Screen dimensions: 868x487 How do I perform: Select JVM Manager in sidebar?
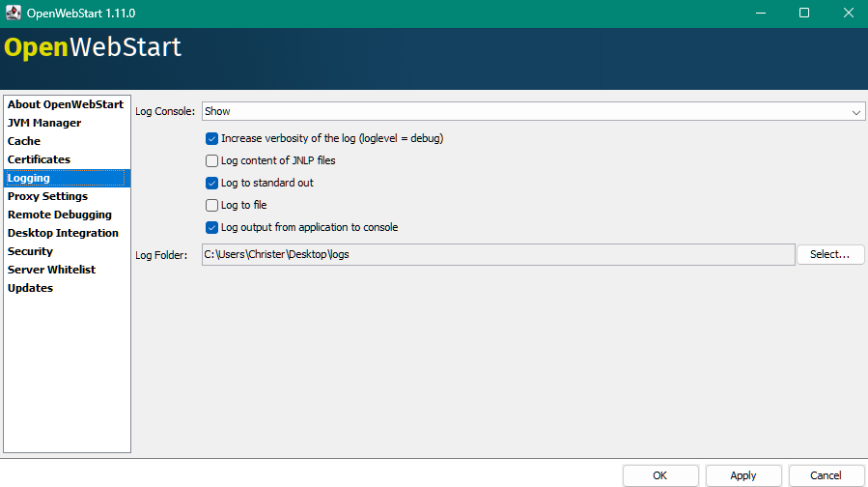67,123
